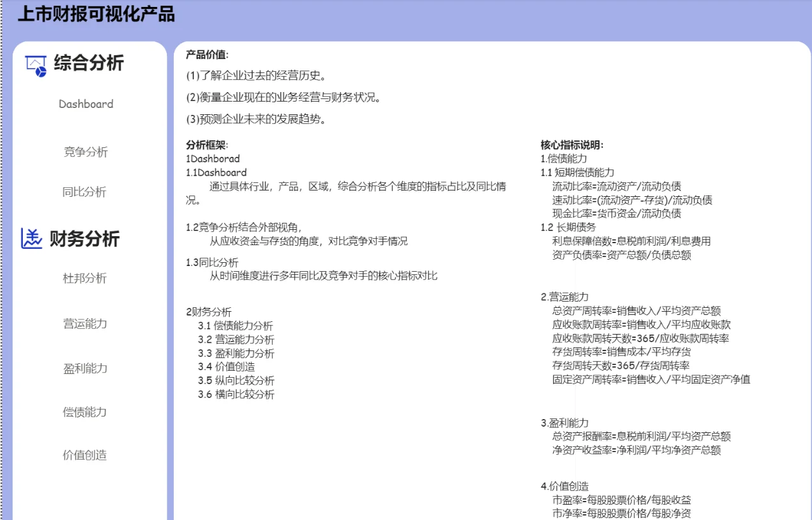Image resolution: width=812 pixels, height=520 pixels.
Task: Click the 资产负债率 formula line
Action: 622,255
